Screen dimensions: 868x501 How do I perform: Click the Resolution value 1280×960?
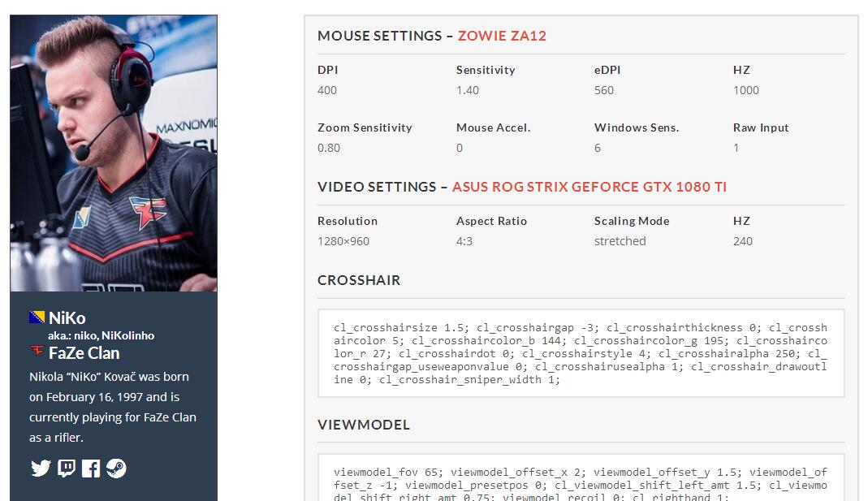[x=343, y=241]
